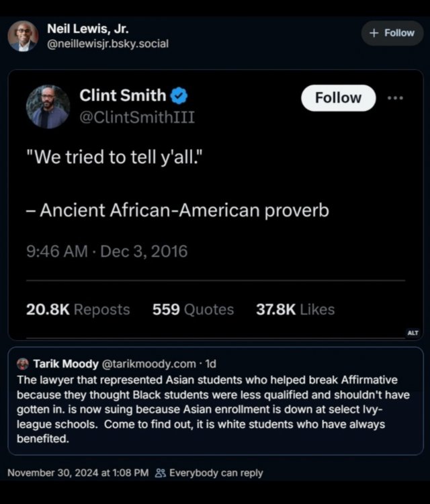
Task: Click the Everybody can reply icon
Action: pyautogui.click(x=160, y=473)
